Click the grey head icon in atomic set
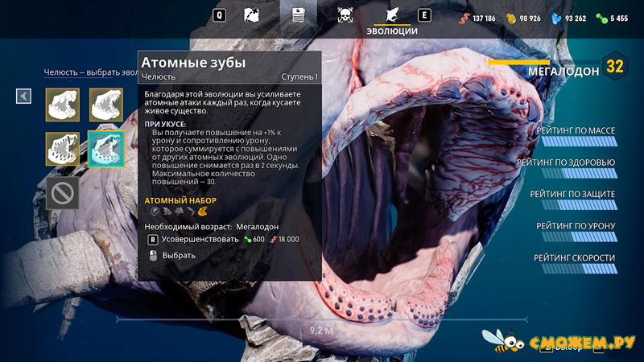 155,212
